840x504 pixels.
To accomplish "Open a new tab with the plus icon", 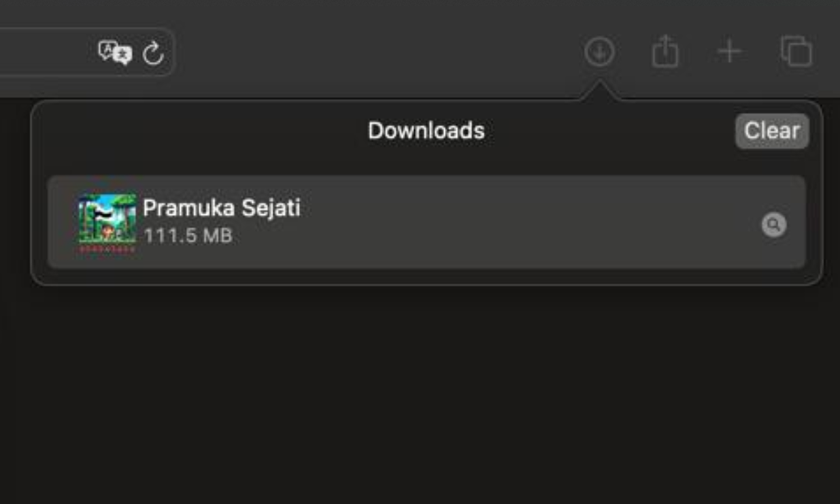I will point(728,50).
